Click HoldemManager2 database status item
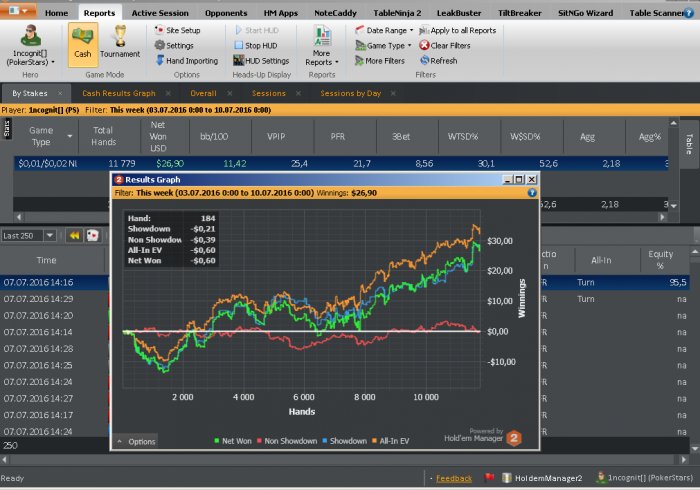Image resolution: width=700 pixels, height=490 pixels. pos(542,478)
